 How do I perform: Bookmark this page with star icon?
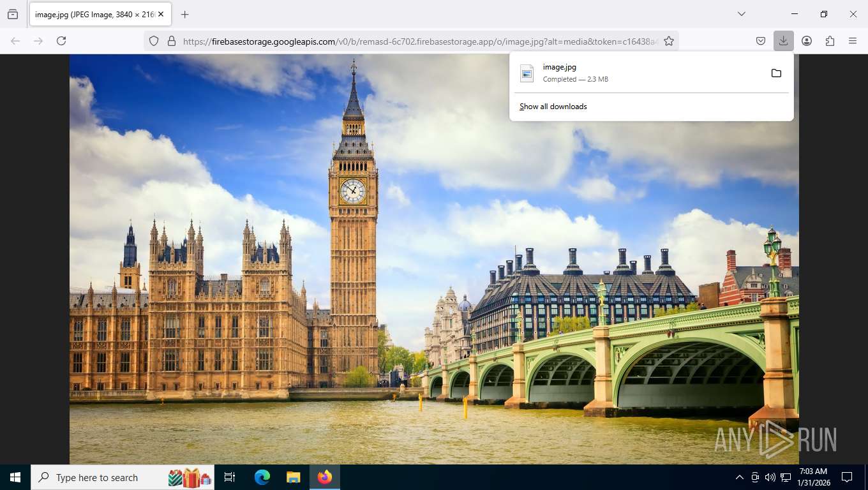pyautogui.click(x=669, y=41)
